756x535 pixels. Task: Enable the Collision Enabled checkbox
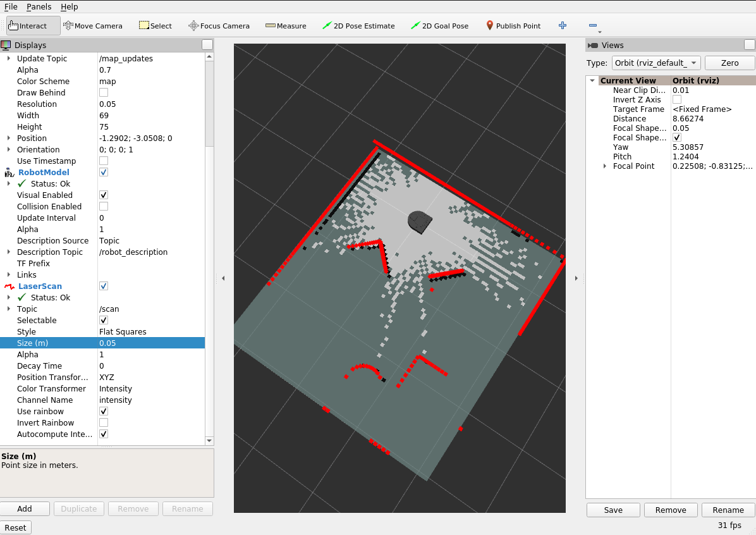(x=104, y=206)
